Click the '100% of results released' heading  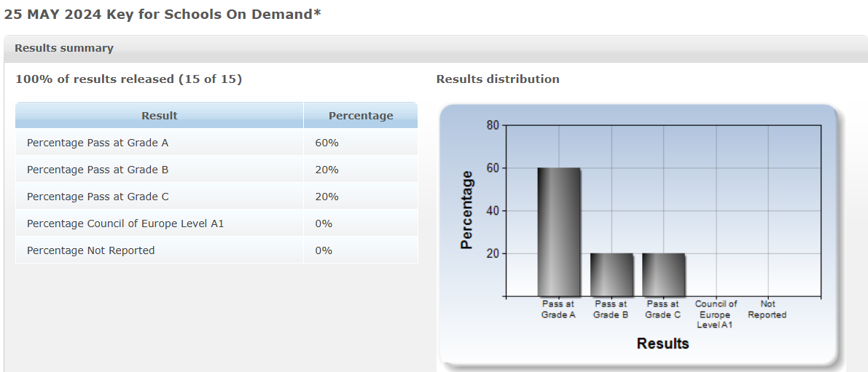[128, 79]
